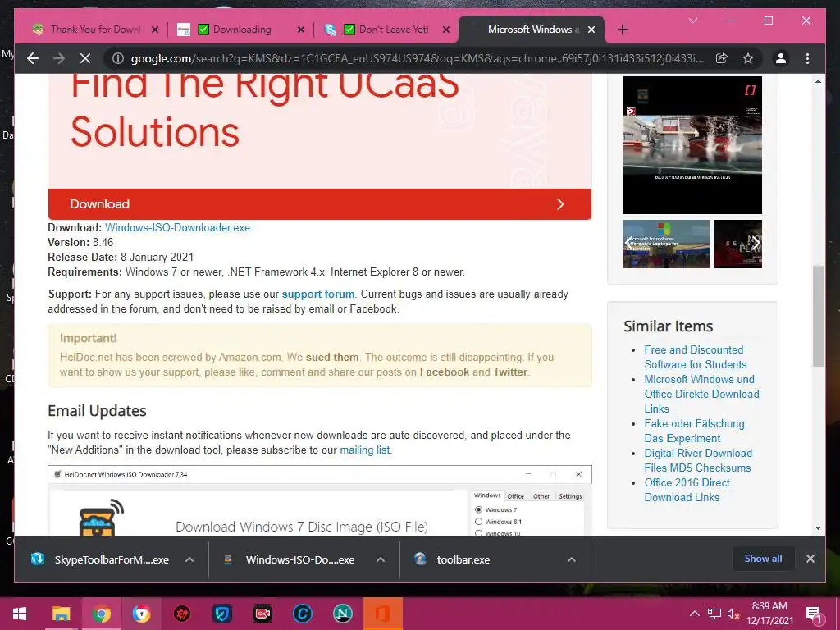The image size is (840, 630).
Task: Click the Windows 7 radio in screenshot
Action: (479, 509)
